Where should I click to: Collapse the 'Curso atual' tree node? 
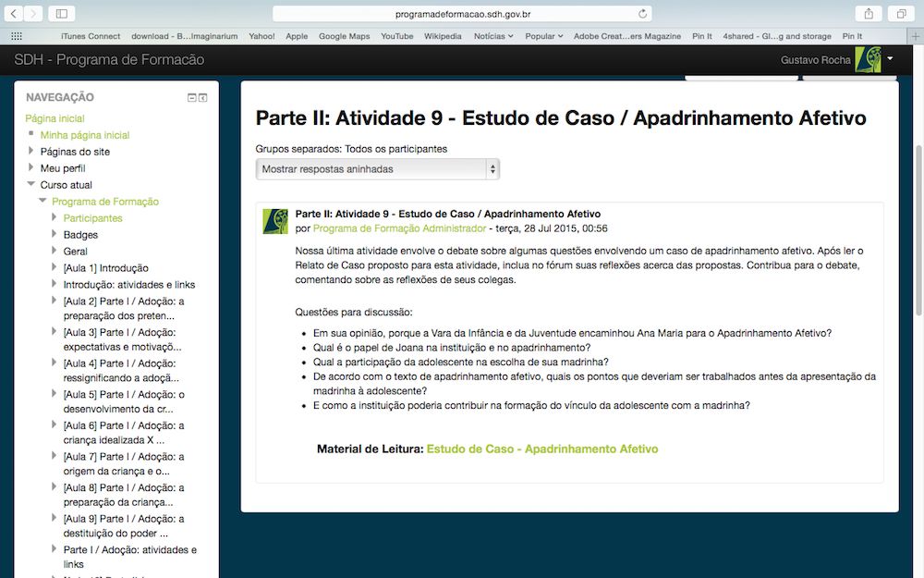(30, 185)
